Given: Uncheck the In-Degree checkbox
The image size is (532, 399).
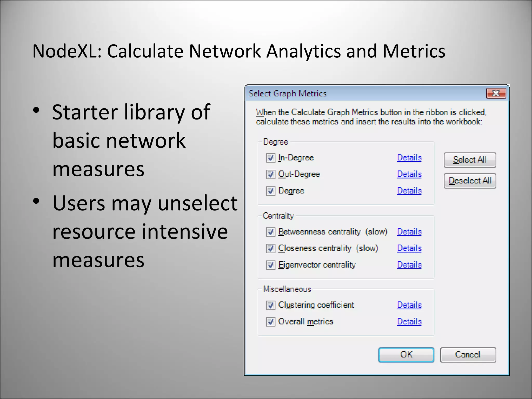Looking at the screenshot, I should point(270,158).
